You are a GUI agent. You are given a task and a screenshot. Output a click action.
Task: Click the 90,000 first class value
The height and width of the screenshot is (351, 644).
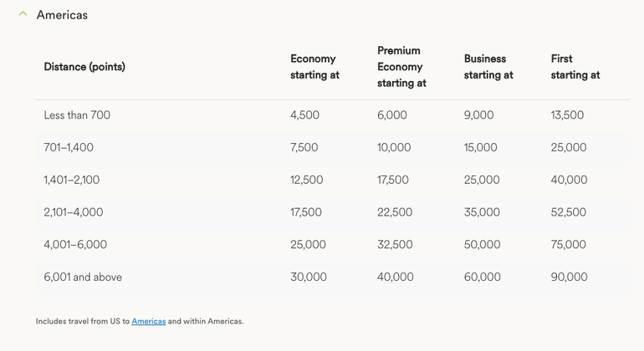569,277
